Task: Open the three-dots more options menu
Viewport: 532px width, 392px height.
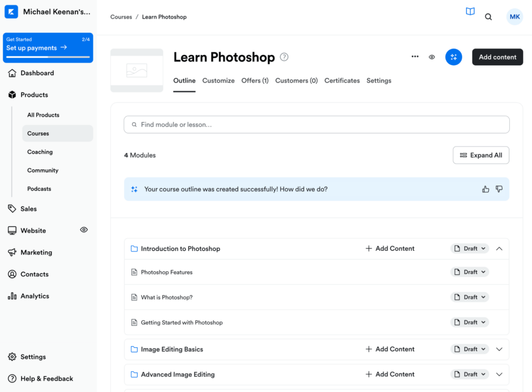Action: (415, 56)
